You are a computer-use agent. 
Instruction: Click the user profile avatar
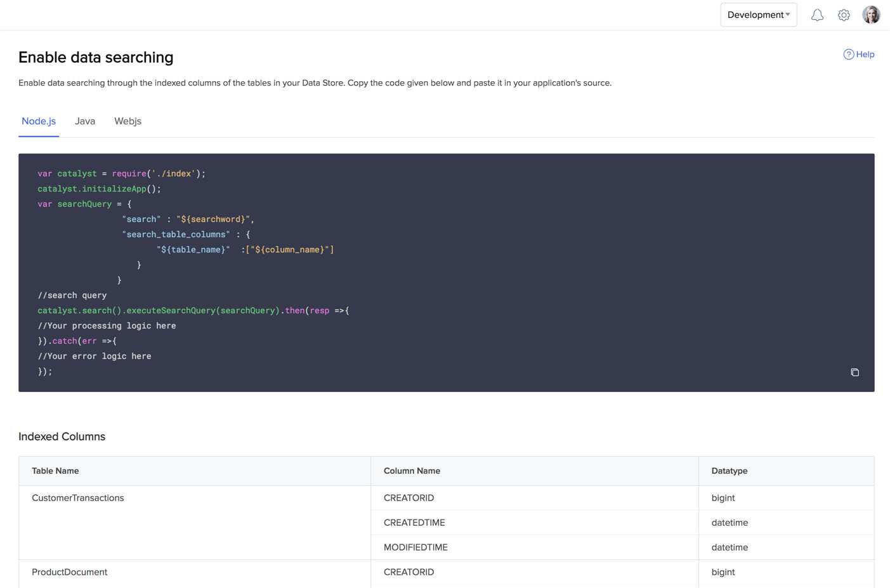point(871,15)
